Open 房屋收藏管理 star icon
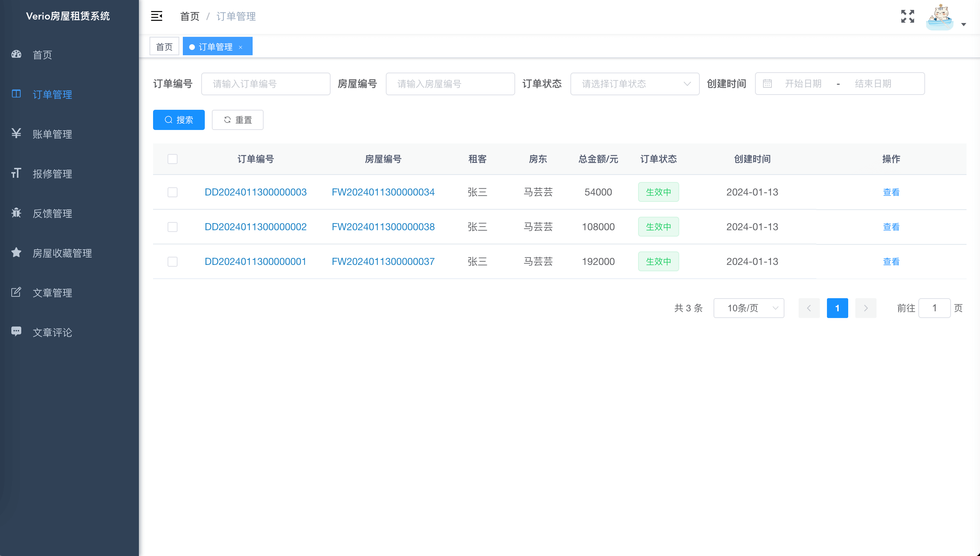 point(16,253)
